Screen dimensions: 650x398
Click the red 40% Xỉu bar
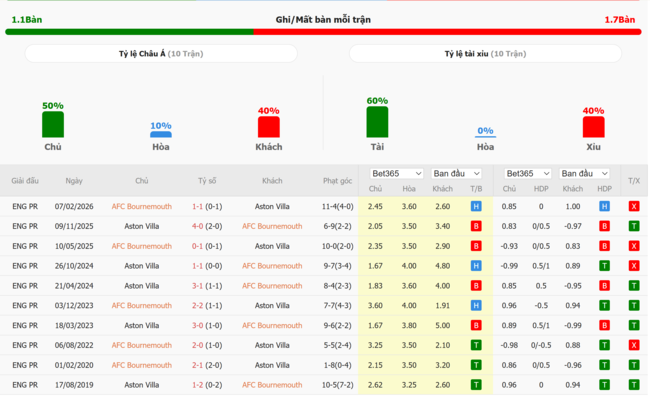(x=594, y=127)
